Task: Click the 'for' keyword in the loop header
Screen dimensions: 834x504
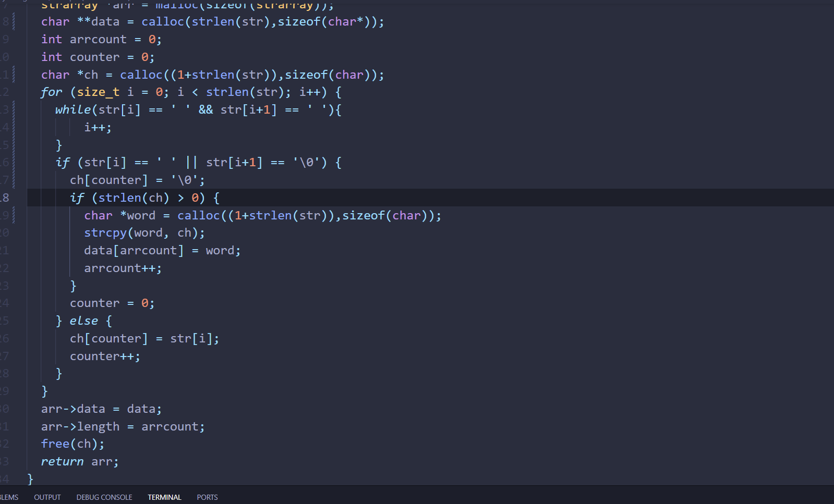Action: (51, 92)
